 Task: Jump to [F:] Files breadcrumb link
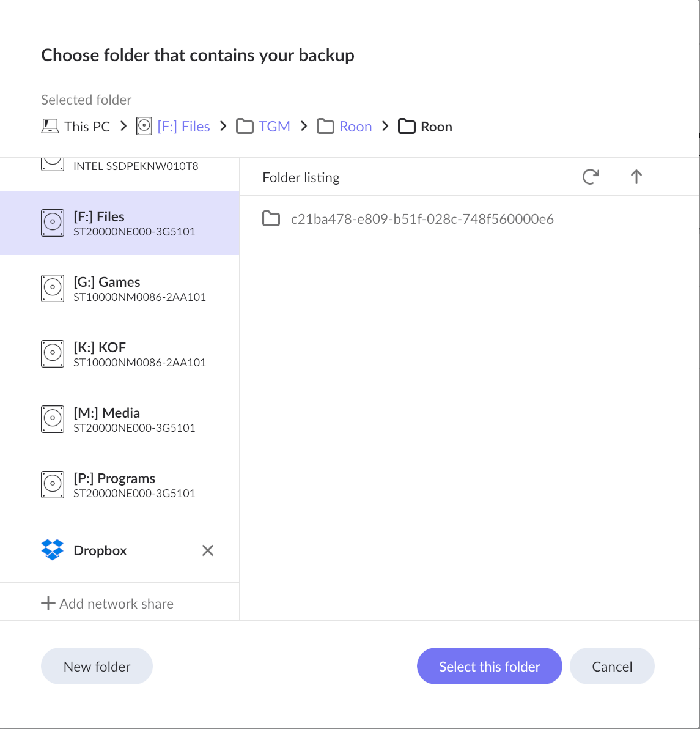(183, 127)
